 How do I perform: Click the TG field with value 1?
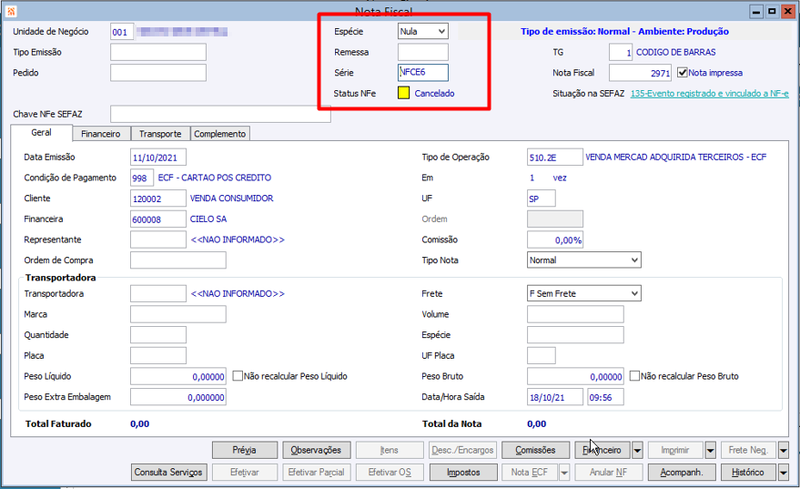621,52
